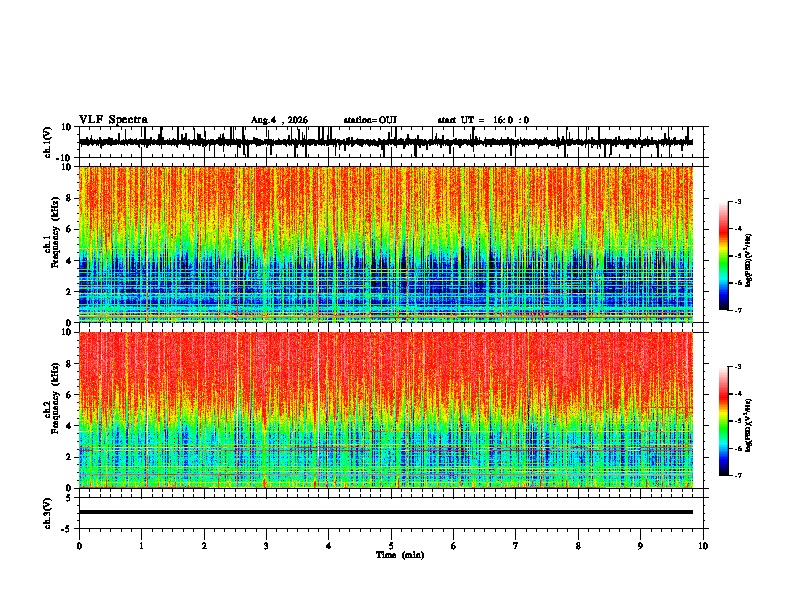The width and height of the screenshot is (792, 612).
Task: Click the "-3" value atop ch.1 colorbar
Action: (737, 201)
